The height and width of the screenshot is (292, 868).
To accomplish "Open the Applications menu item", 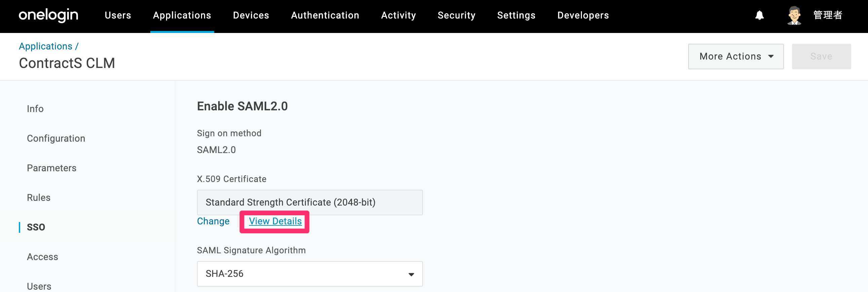I will (x=182, y=15).
